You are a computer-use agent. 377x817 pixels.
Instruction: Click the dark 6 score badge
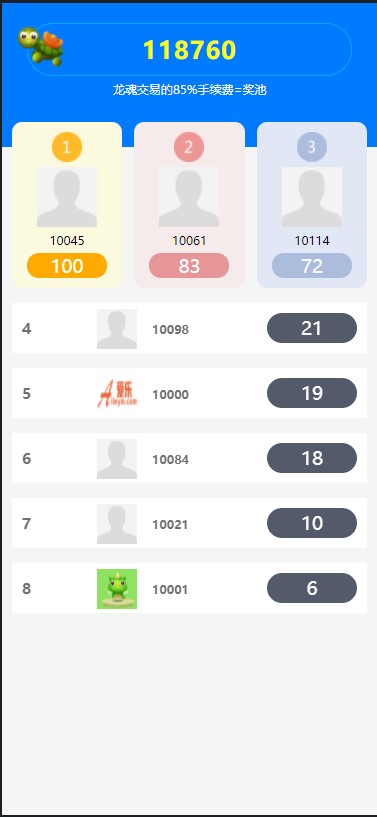pos(312,588)
